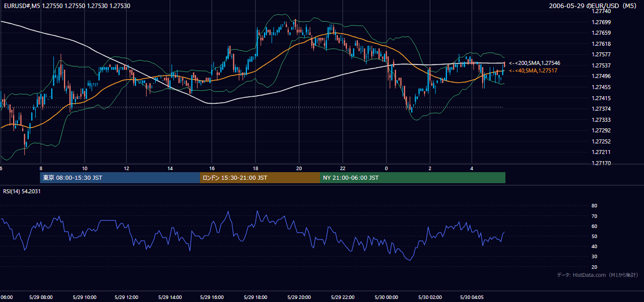Click hour tick 18 on the chart axis

click(x=255, y=168)
